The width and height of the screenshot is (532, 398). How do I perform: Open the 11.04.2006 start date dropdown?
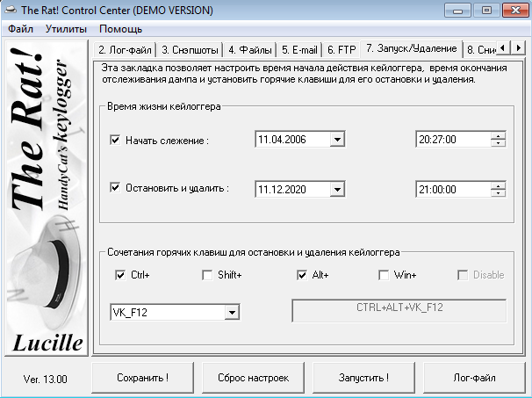[x=337, y=140]
